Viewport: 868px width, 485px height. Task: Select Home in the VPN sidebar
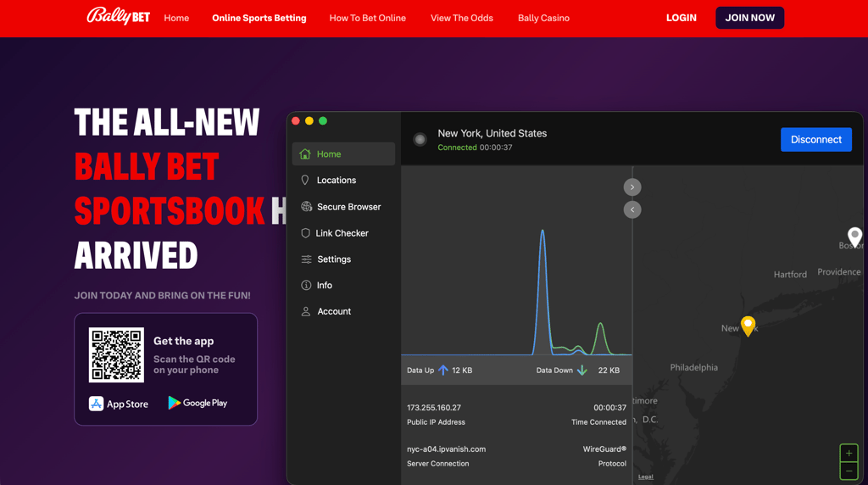coord(343,154)
